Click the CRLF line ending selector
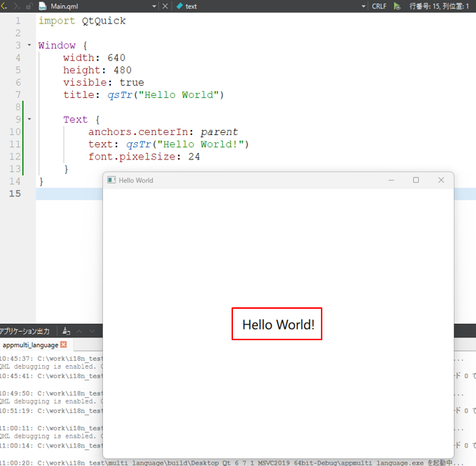Viewport: 476px width, 466px height. point(379,6)
